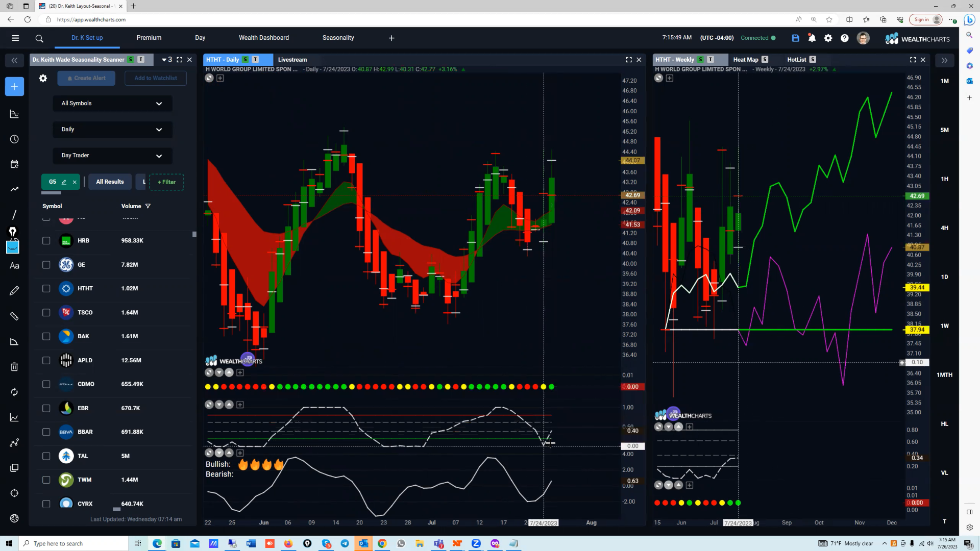This screenshot has width=980, height=551.
Task: Open the HotList tab
Action: click(x=796, y=60)
